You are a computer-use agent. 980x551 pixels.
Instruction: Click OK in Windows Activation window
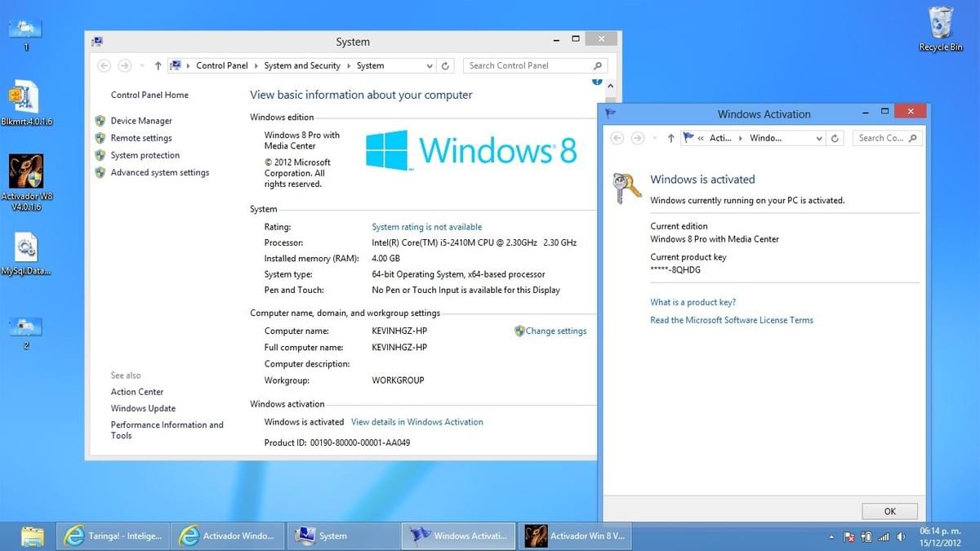pyautogui.click(x=889, y=511)
